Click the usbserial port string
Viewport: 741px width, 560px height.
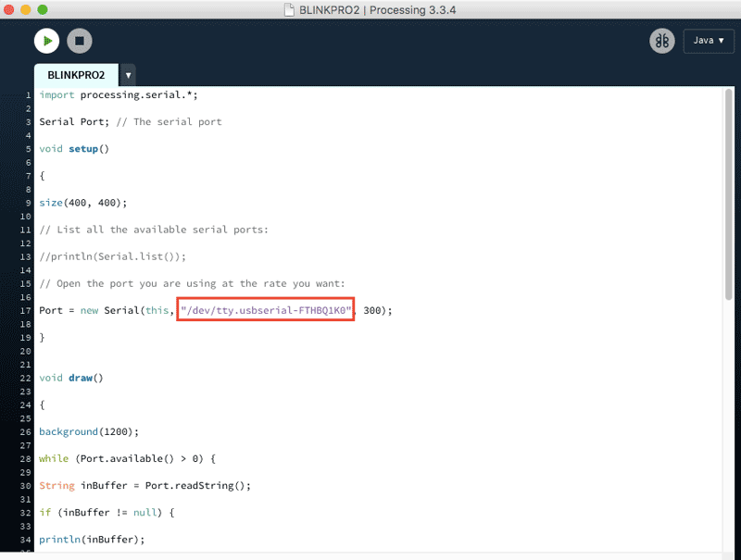[266, 310]
